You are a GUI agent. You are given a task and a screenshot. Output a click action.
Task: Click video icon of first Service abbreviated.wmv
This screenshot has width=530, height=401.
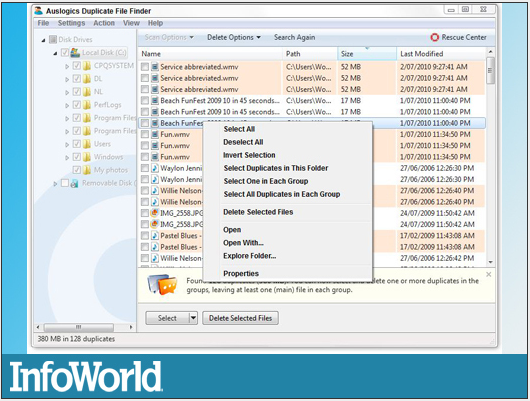155,67
